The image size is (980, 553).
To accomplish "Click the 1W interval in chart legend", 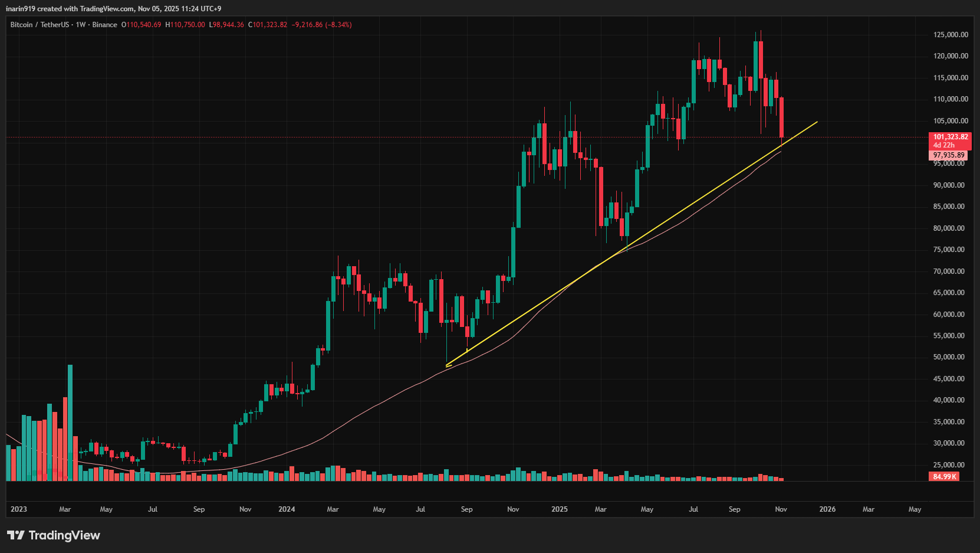I will (x=81, y=25).
